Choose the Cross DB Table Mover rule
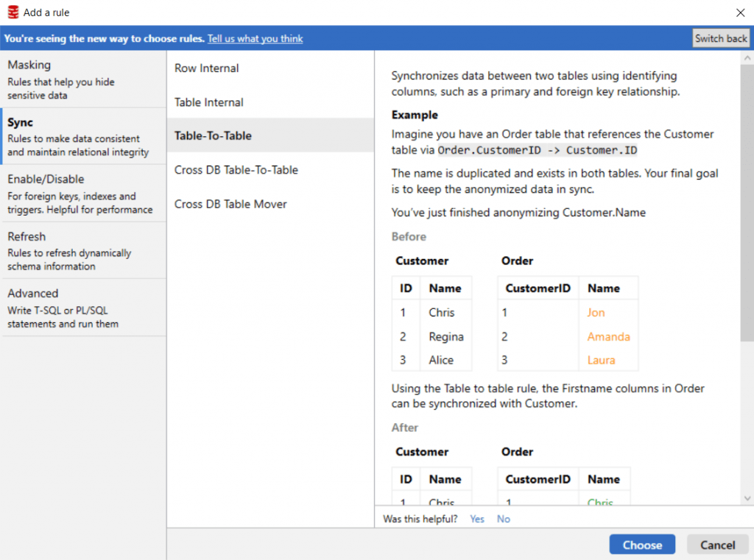 (230, 204)
